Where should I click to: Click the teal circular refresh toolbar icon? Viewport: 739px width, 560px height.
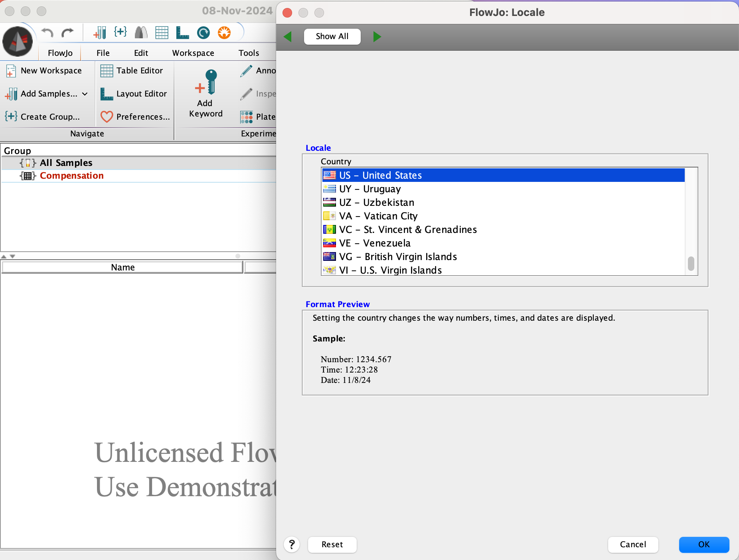203,32
